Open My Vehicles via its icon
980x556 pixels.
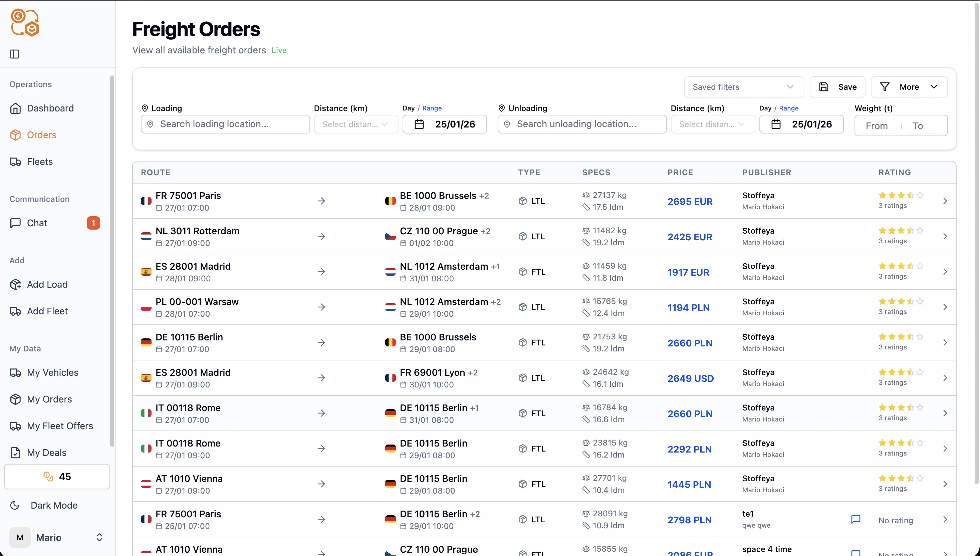16,372
